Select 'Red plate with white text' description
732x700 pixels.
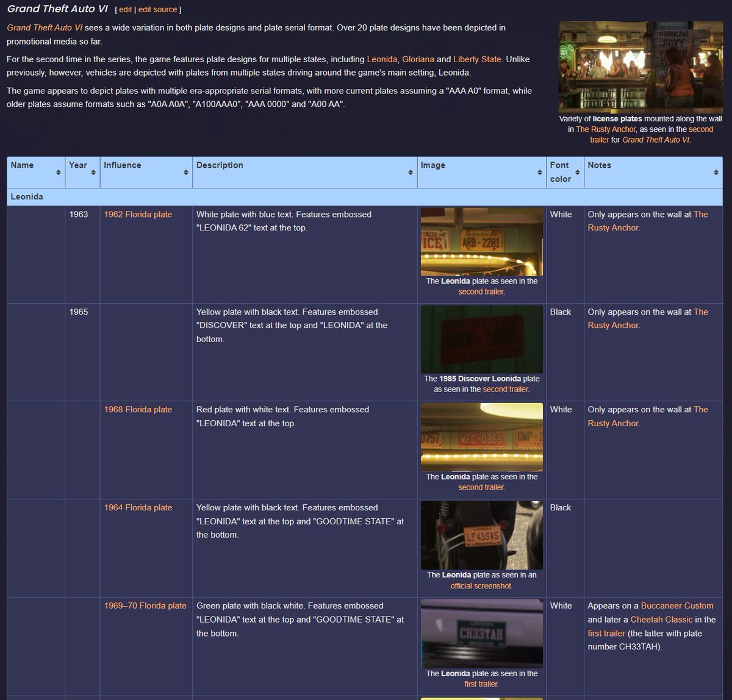coord(282,416)
